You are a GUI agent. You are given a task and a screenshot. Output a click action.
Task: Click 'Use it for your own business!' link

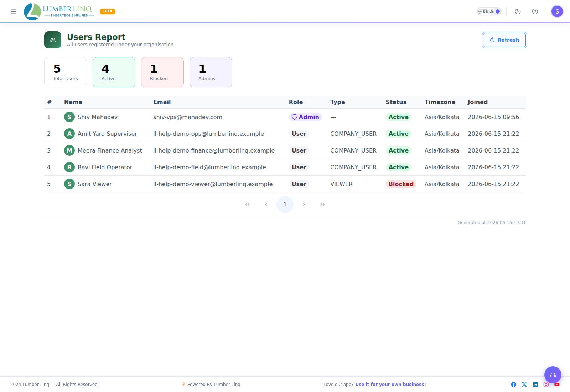click(x=390, y=385)
